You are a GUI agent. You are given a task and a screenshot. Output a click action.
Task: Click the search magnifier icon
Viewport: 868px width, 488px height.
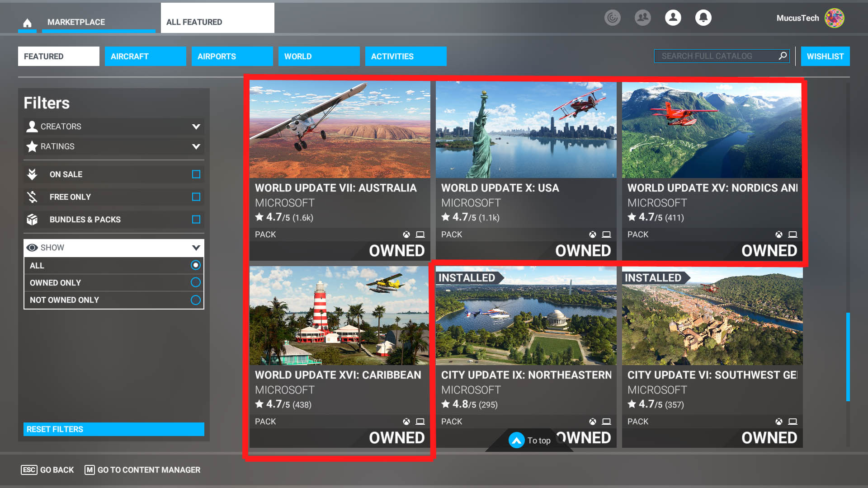pyautogui.click(x=783, y=56)
